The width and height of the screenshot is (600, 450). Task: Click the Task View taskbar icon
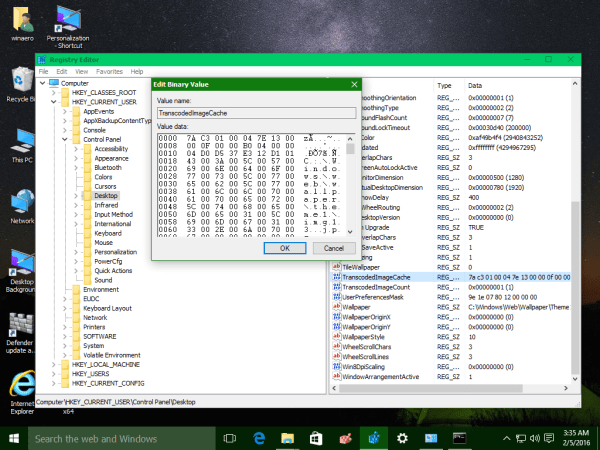(x=228, y=438)
